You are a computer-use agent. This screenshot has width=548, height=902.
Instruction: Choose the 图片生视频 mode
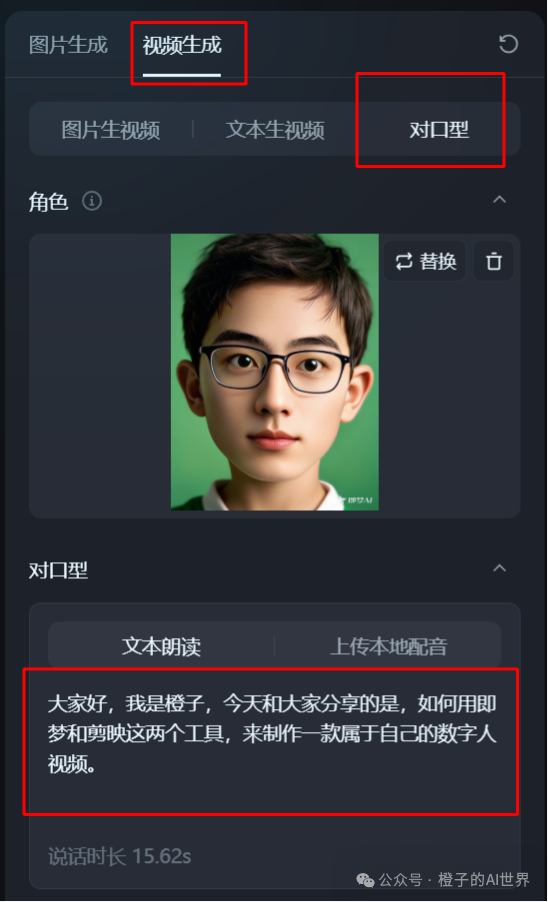coord(110,130)
